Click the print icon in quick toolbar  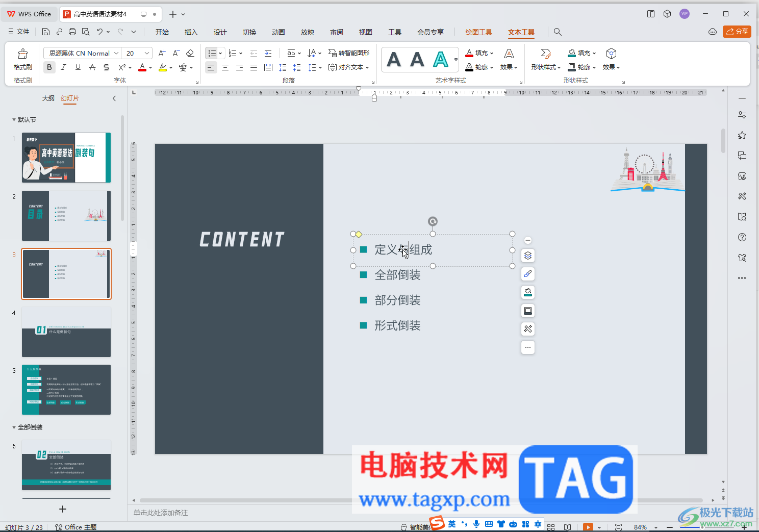click(72, 32)
